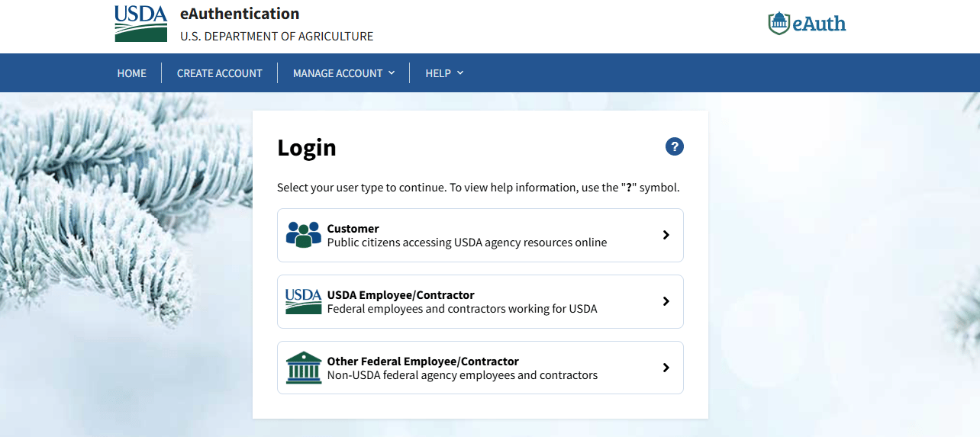980x437 pixels.
Task: Open login help with question mark icon
Action: pos(674,147)
